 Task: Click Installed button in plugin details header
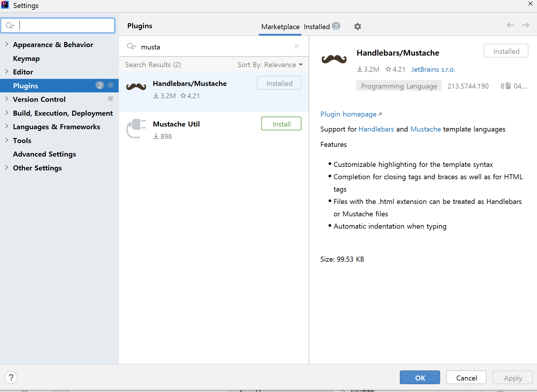506,51
